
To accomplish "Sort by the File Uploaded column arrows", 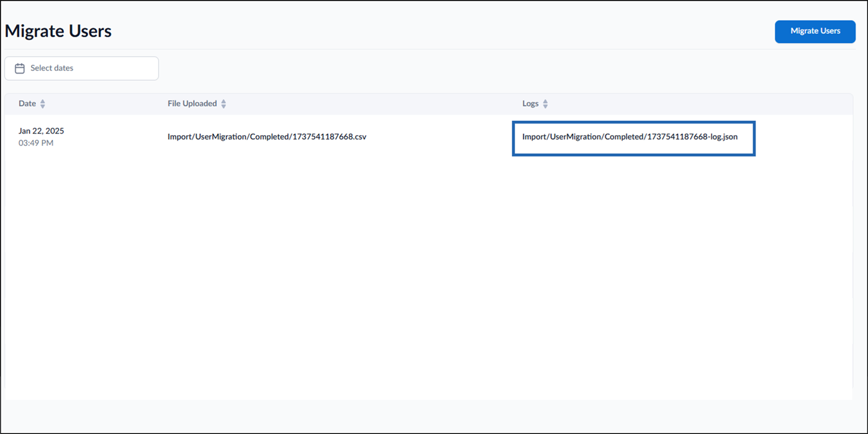I will pos(224,104).
